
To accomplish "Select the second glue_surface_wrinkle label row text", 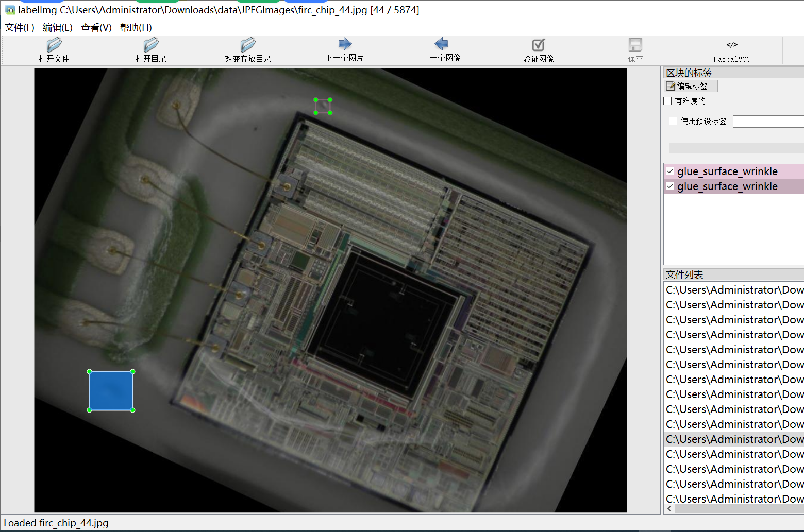I will tap(727, 186).
